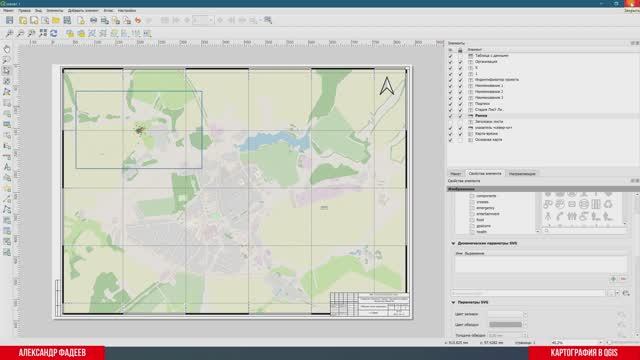Undo the last action with the red arrow
The height and width of the screenshot is (360, 640).
click(138, 20)
